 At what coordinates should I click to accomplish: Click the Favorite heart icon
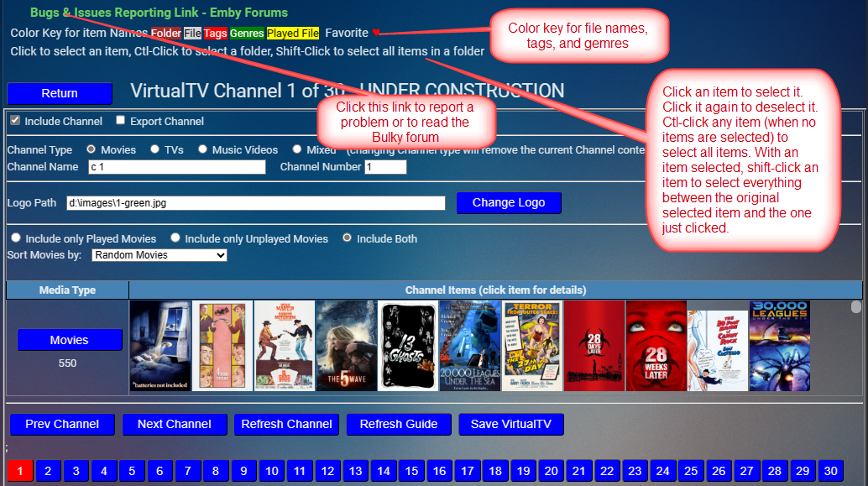tap(376, 34)
